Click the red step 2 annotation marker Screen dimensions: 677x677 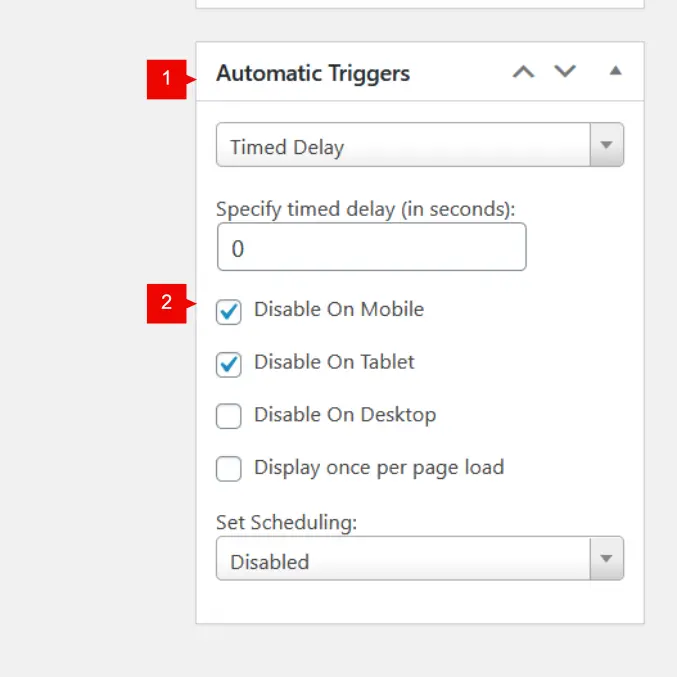click(167, 303)
